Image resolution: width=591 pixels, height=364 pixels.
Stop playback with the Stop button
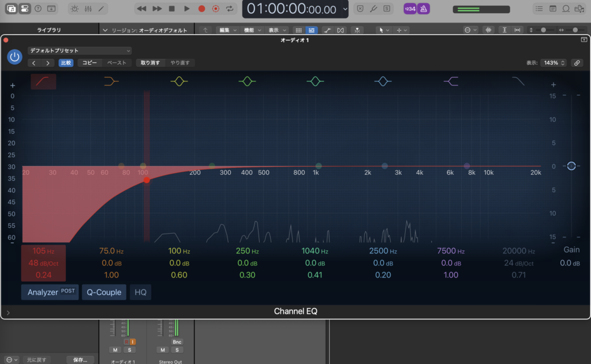point(172,9)
